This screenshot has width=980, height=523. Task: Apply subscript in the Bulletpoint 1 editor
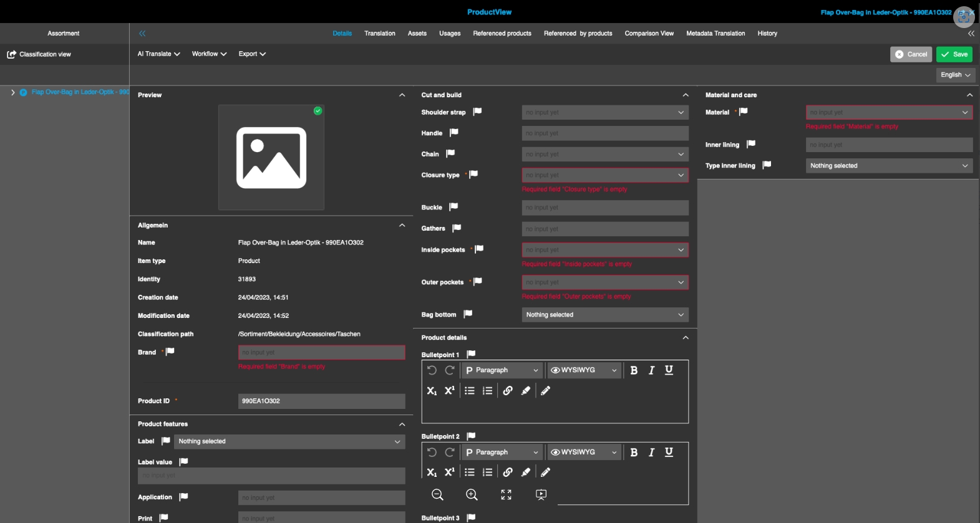click(x=432, y=391)
